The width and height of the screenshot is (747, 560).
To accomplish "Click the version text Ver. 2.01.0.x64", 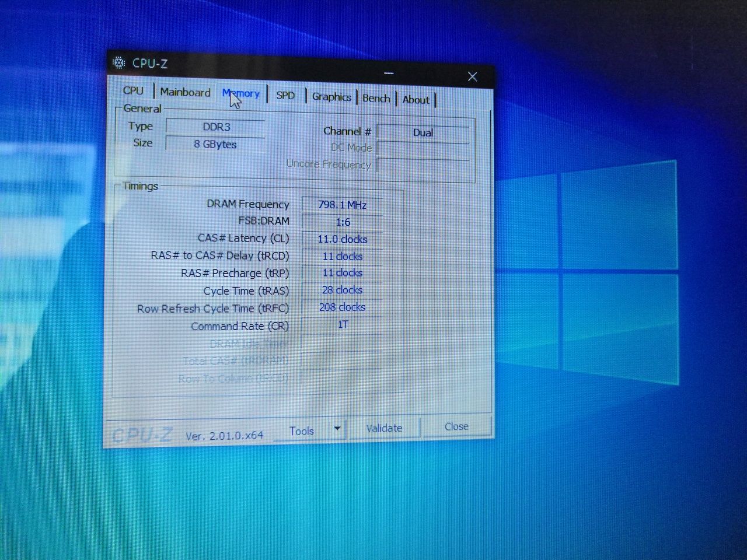I will (225, 436).
